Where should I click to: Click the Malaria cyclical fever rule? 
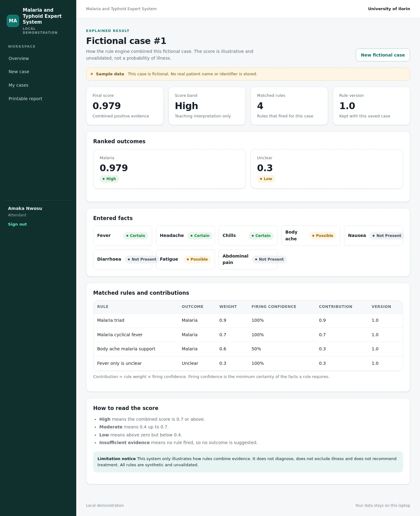tap(248, 335)
